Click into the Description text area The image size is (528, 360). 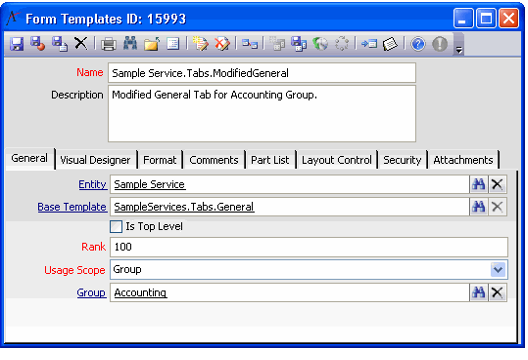(262, 113)
